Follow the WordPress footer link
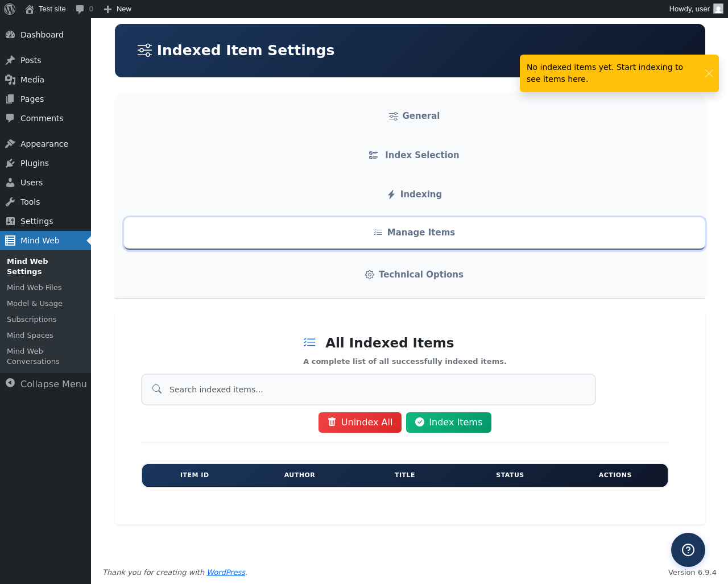This screenshot has width=728, height=584. coord(226,573)
